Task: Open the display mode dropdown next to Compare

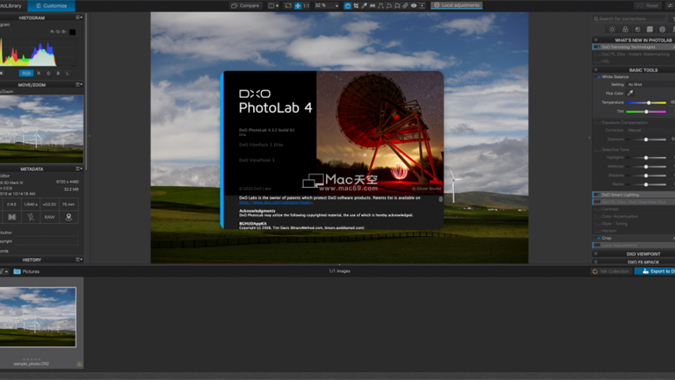Action: pyautogui.click(x=273, y=6)
